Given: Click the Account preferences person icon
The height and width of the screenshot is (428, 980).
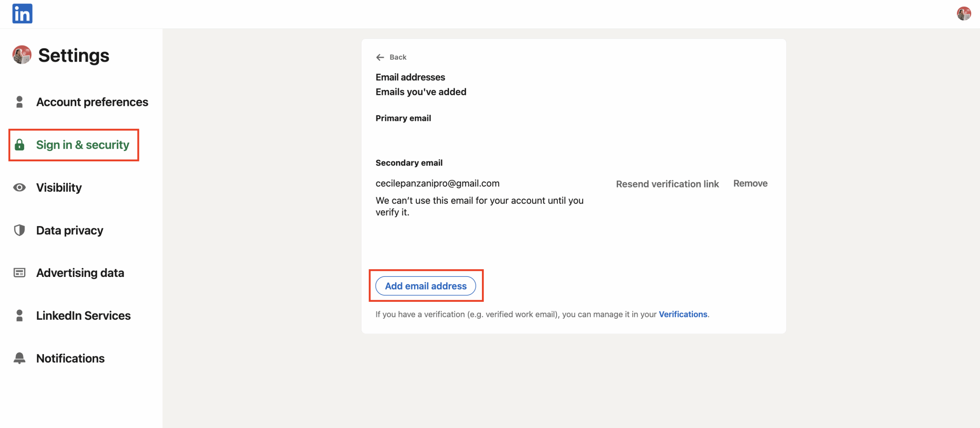Looking at the screenshot, I should click(x=20, y=102).
